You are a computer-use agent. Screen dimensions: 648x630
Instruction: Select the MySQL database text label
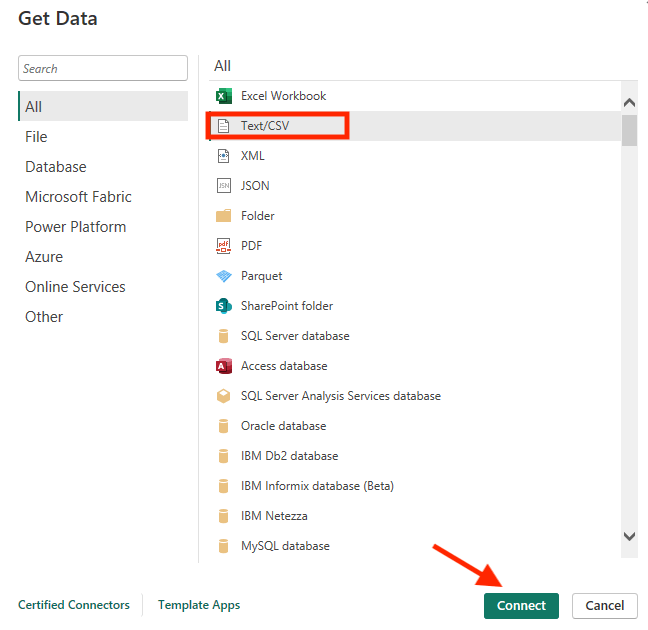[x=285, y=546]
